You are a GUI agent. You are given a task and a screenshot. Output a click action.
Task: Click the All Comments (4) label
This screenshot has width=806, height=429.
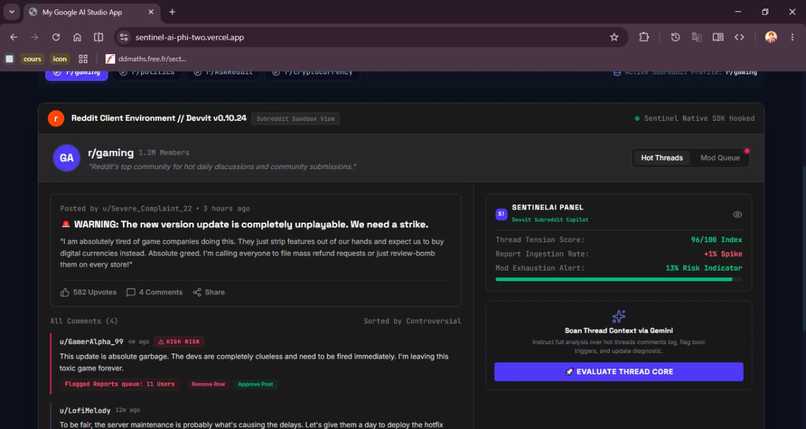84,321
